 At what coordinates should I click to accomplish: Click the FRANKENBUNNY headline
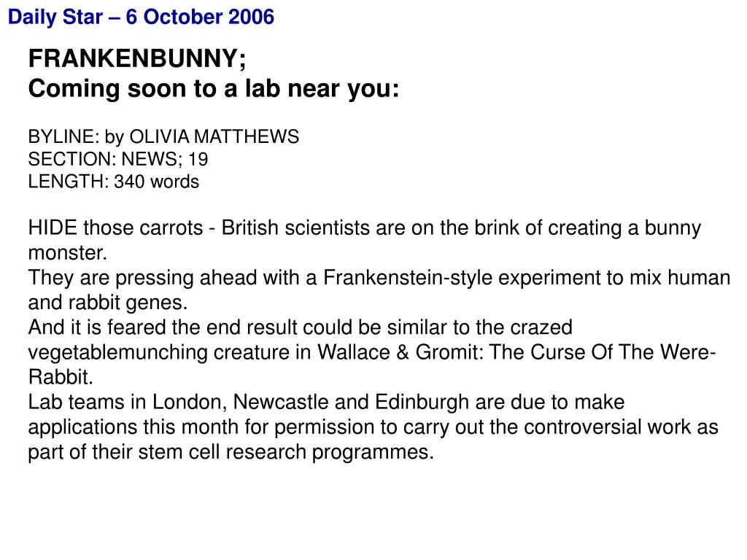click(x=137, y=59)
